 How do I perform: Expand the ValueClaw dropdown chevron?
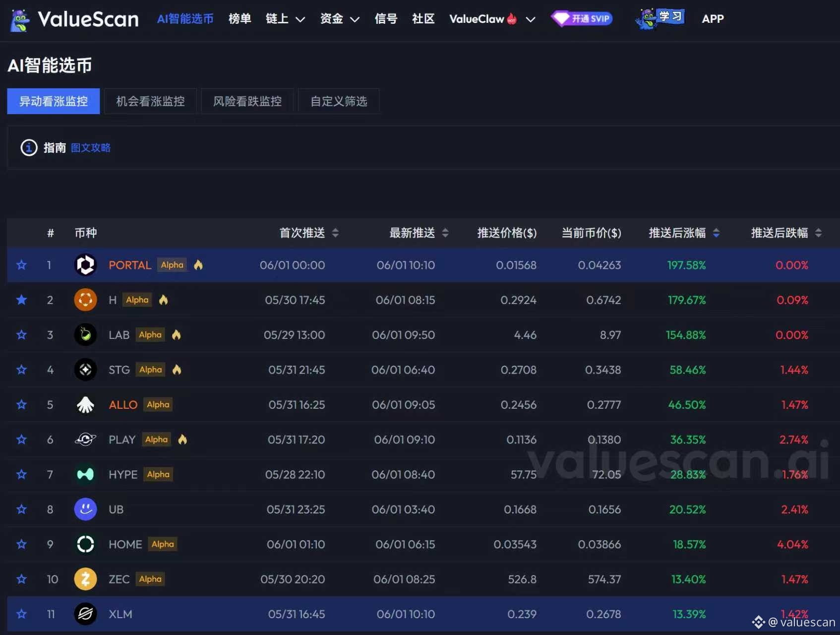[531, 19]
